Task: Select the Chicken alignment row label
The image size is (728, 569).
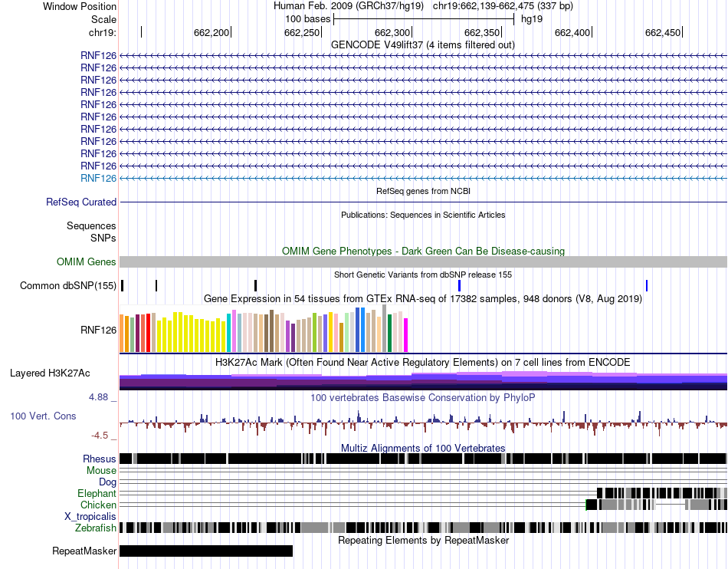Action: point(98,505)
